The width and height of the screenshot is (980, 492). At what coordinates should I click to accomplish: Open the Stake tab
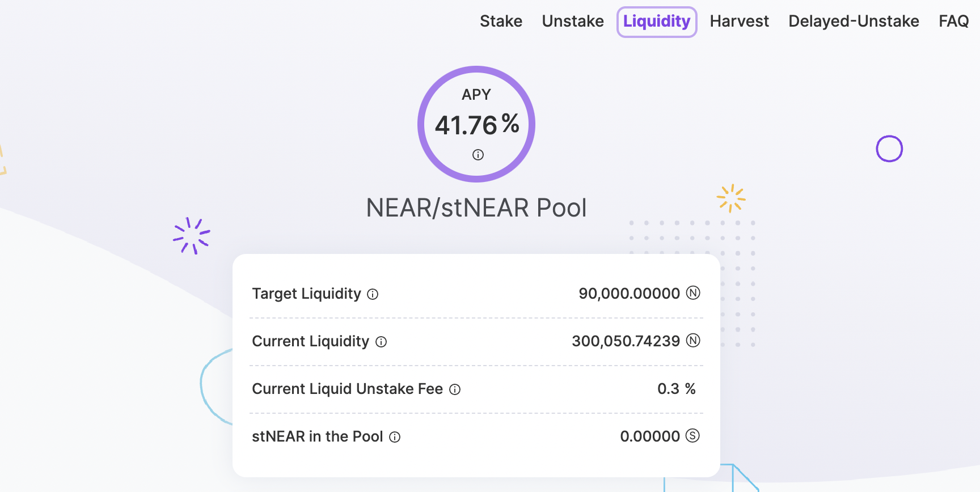(501, 22)
